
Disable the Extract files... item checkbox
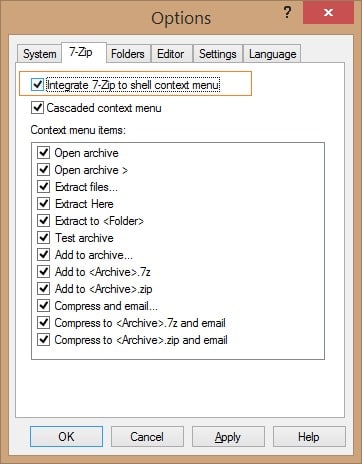coord(43,186)
